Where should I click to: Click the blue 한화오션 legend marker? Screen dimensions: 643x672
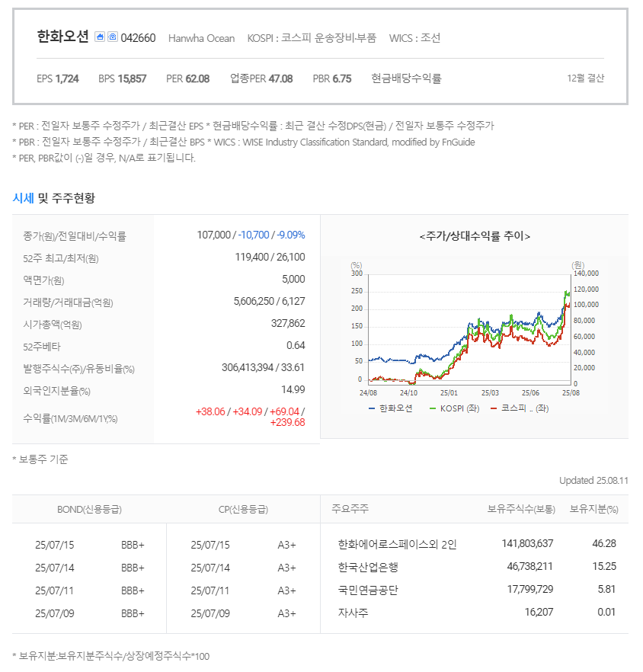tap(372, 408)
